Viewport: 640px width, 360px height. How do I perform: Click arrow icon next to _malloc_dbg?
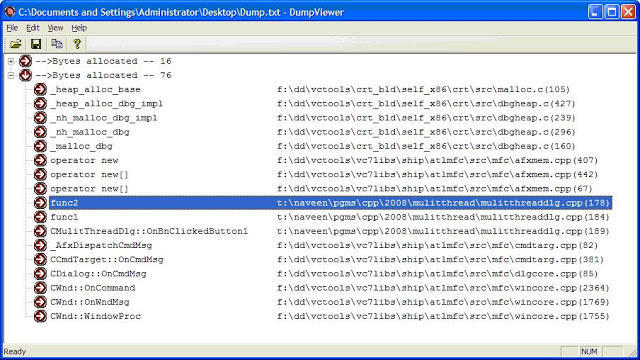[40, 146]
